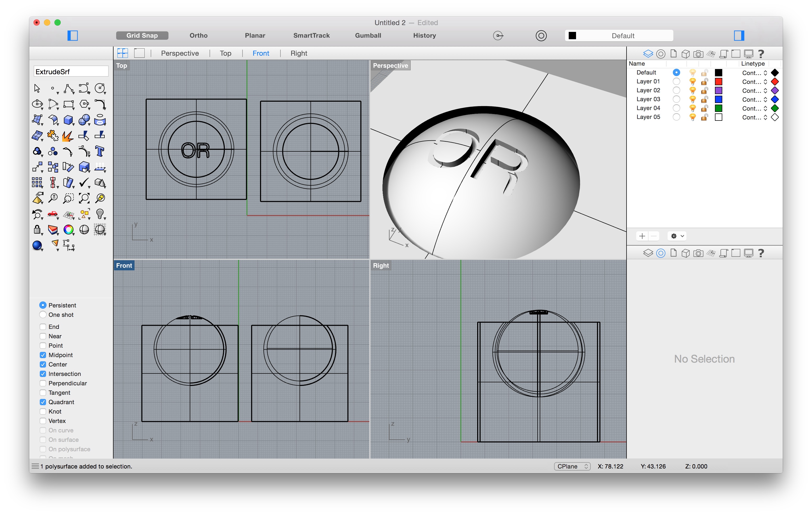The image size is (812, 515).
Task: Switch to the Right viewport tab
Action: pos(298,53)
